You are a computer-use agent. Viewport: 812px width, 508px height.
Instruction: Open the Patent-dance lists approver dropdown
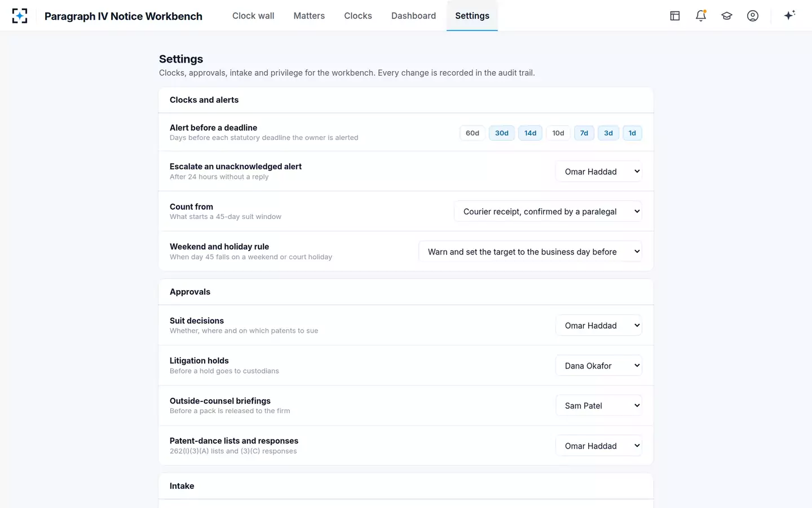click(599, 446)
